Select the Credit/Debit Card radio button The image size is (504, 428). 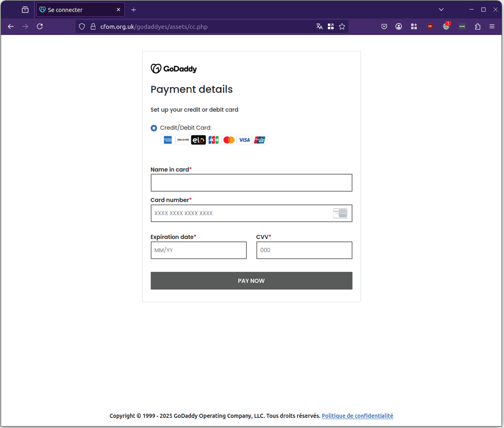click(x=154, y=128)
